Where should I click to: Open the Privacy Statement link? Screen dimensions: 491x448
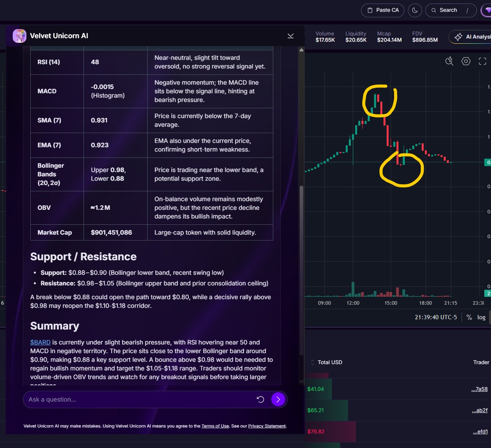(267, 426)
